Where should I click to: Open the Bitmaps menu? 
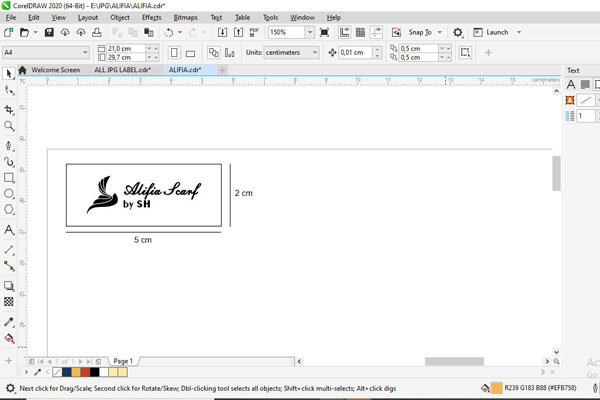coord(185,18)
